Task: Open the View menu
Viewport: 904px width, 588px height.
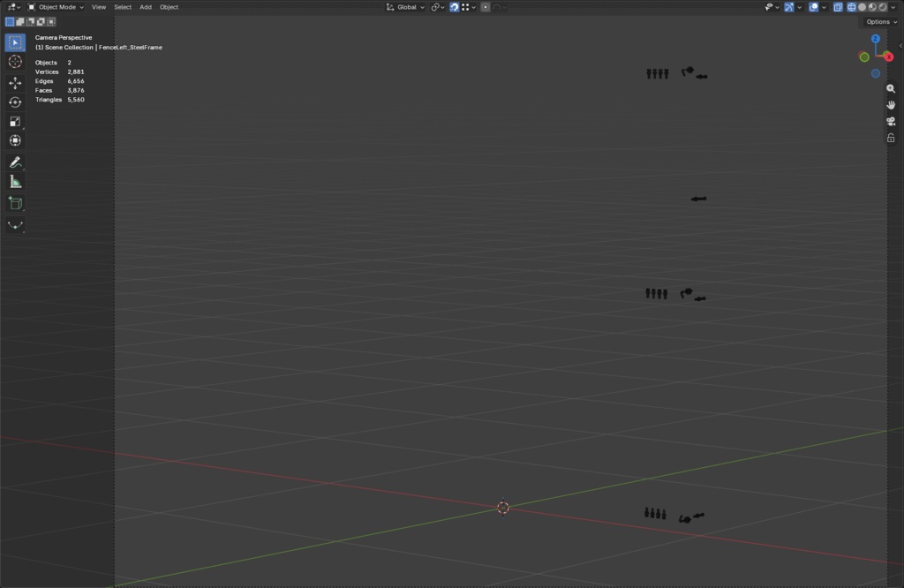Action: [x=99, y=7]
